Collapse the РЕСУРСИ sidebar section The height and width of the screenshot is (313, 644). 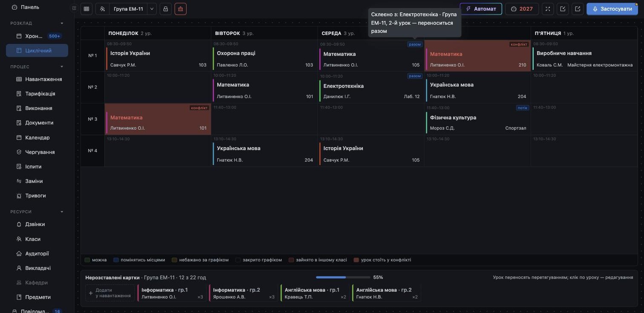coord(62,212)
